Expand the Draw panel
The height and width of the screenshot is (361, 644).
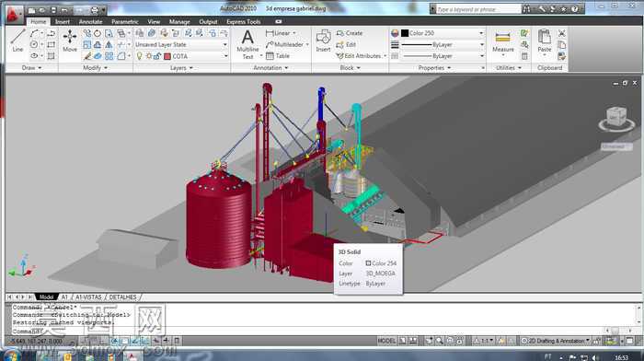(31, 68)
